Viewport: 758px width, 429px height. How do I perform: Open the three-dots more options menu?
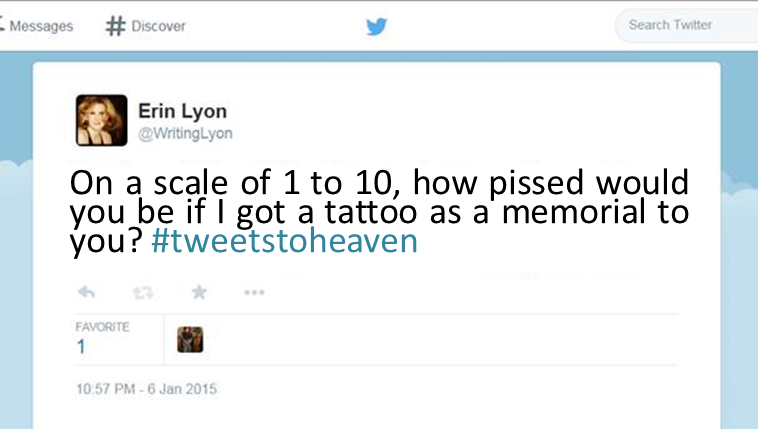point(254,292)
